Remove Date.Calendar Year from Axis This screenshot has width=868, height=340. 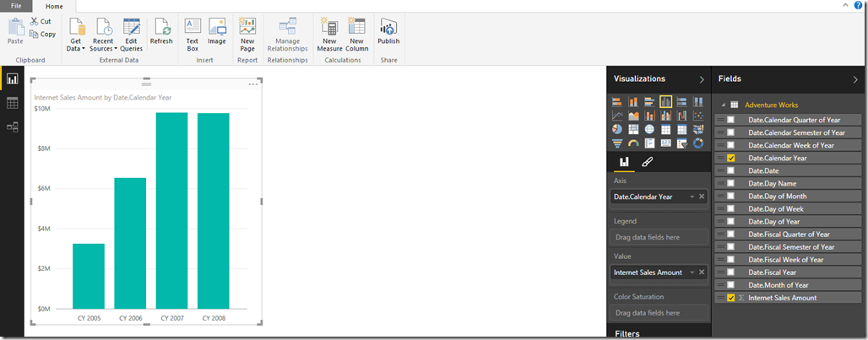(702, 197)
